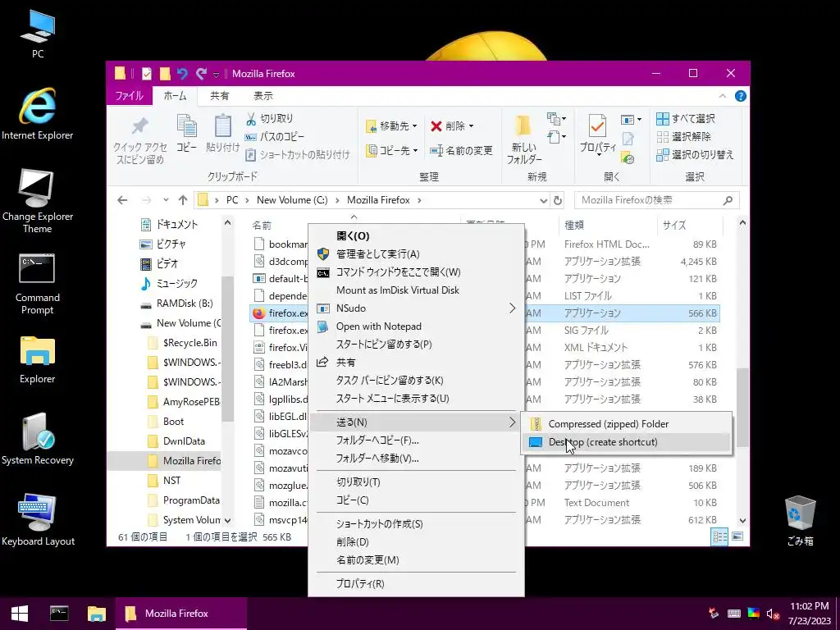Open the 削除 dropdown arrow
The height and width of the screenshot is (630, 840).
pyautogui.click(x=472, y=126)
